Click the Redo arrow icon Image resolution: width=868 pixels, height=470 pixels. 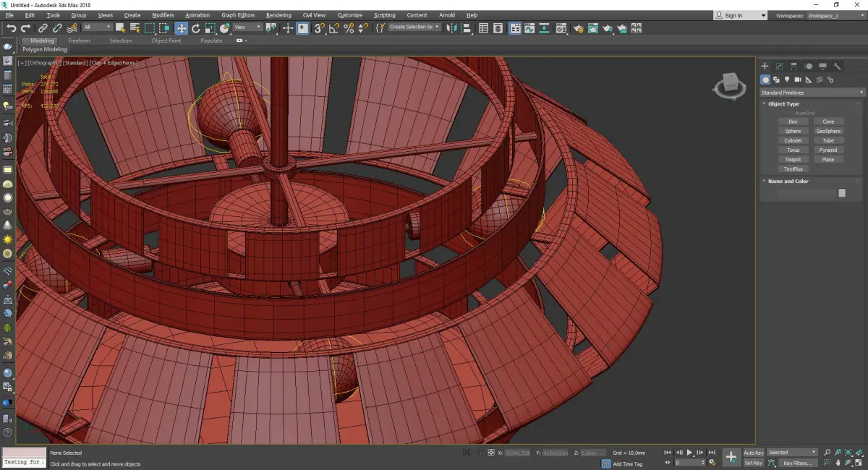point(25,28)
